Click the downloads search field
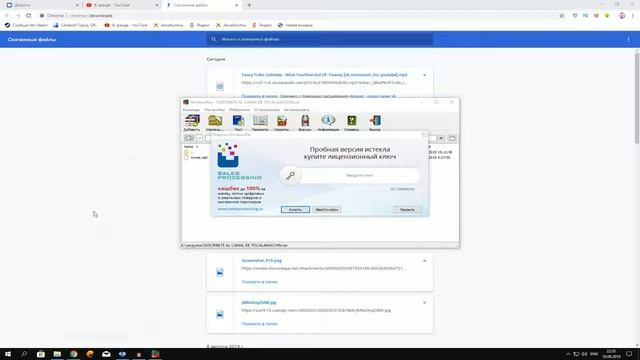Image resolution: width=640 pixels, height=360 pixels. [320, 39]
